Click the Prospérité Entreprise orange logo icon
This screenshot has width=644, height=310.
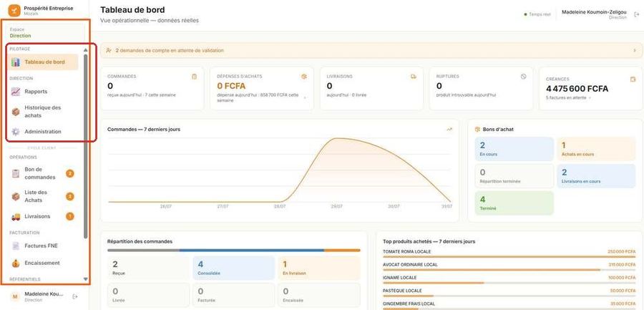[14, 10]
